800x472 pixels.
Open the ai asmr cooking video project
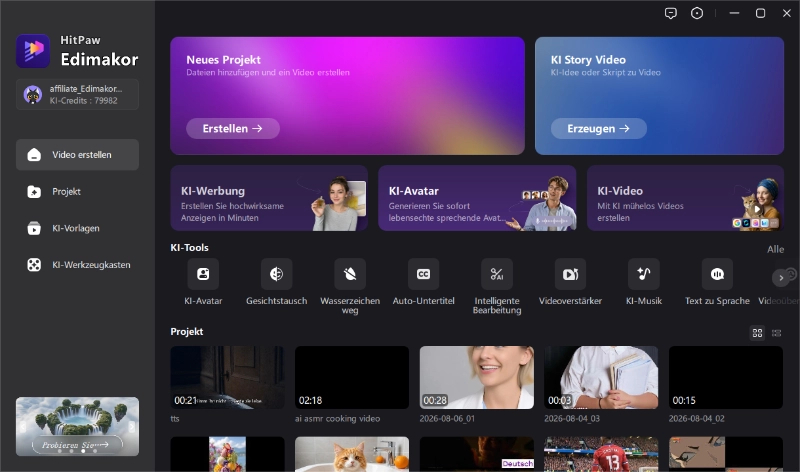(x=352, y=378)
